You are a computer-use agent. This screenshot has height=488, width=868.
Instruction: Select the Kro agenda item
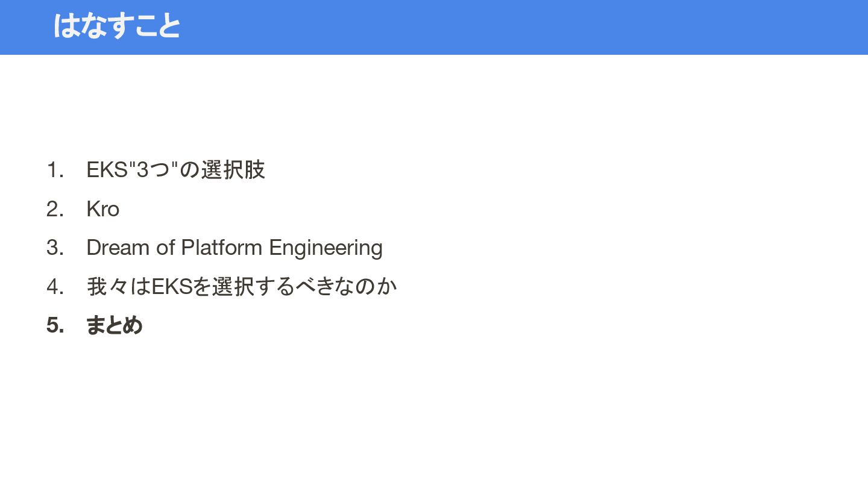(x=103, y=209)
